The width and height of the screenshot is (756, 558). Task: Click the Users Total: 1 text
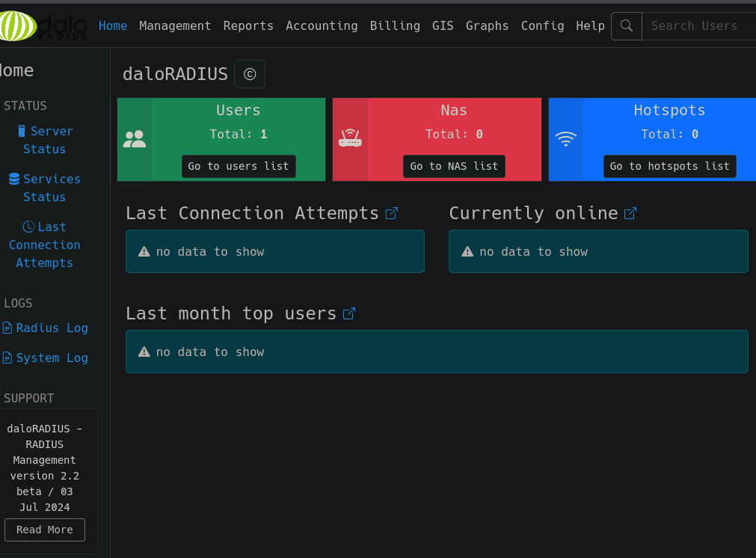pyautogui.click(x=239, y=134)
